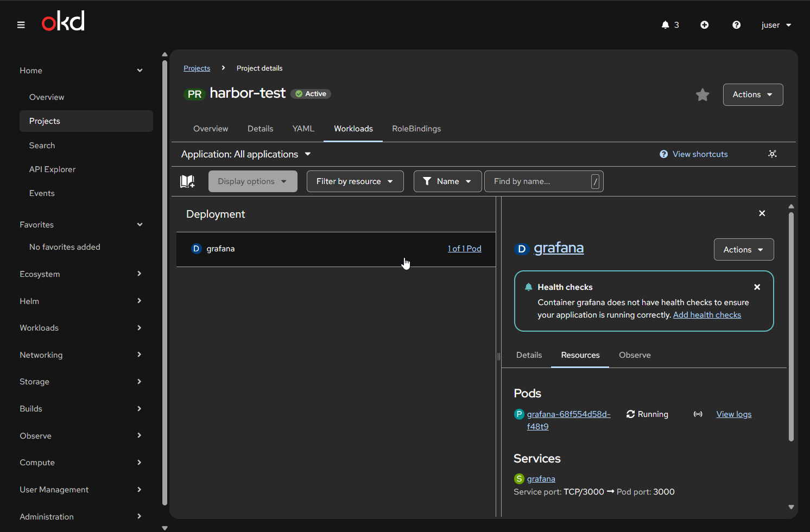This screenshot has height=532, width=810.
Task: Open the quick start catalog book icon
Action: click(187, 181)
